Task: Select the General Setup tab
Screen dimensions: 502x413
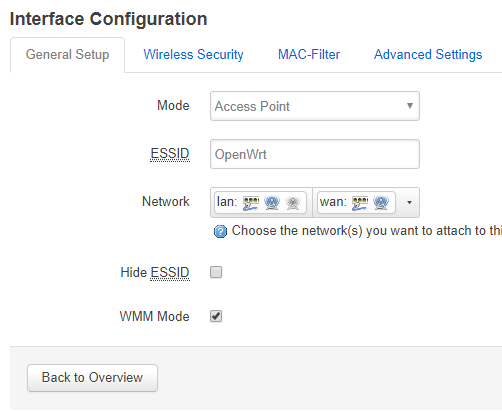Action: pos(68,55)
